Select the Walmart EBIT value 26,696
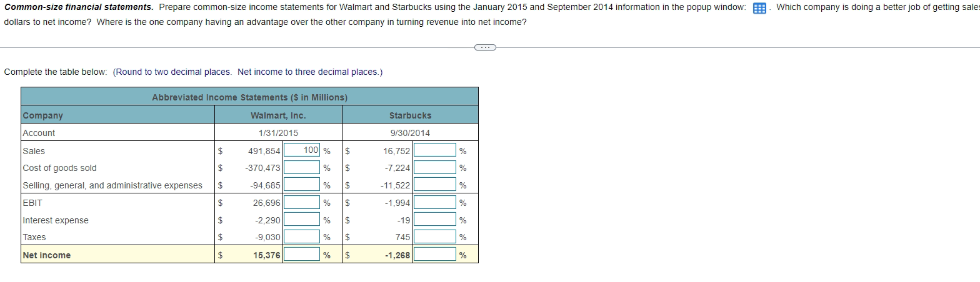Viewport: 980px width, 282px height. click(266, 203)
